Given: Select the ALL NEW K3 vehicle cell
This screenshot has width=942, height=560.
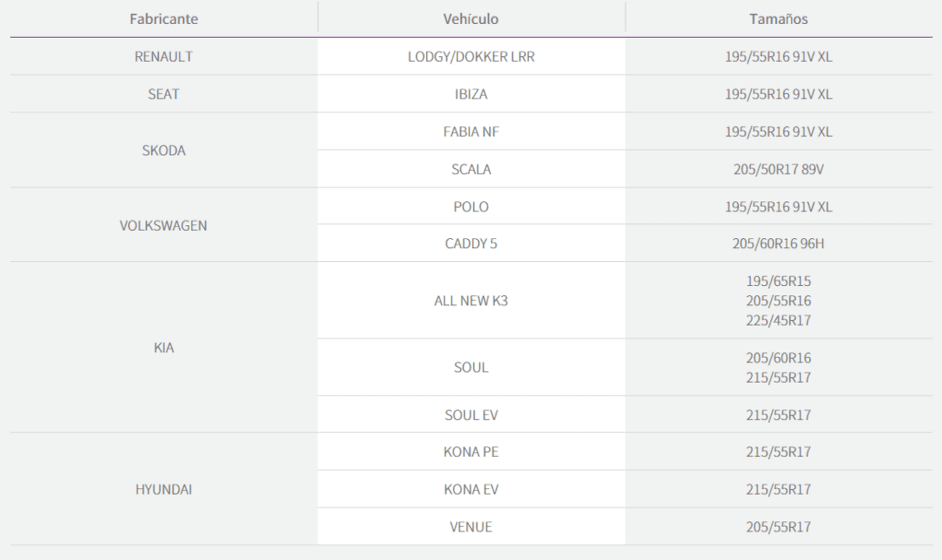Looking at the screenshot, I should click(471, 301).
